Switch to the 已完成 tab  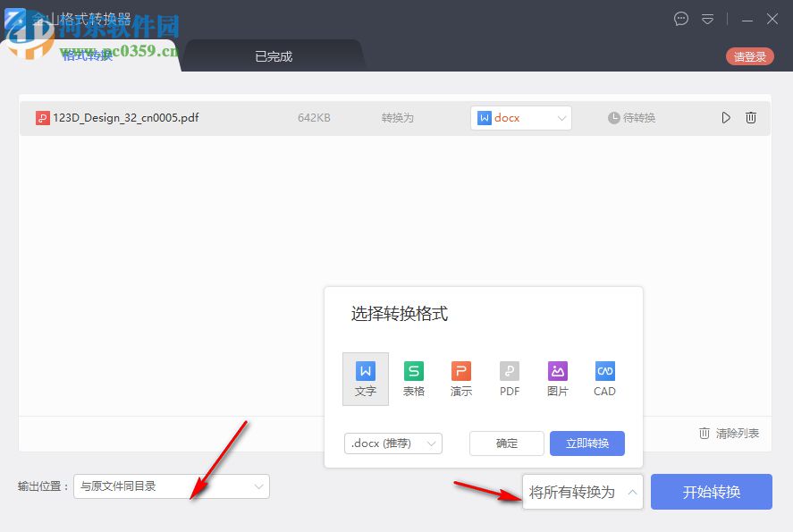(x=274, y=56)
